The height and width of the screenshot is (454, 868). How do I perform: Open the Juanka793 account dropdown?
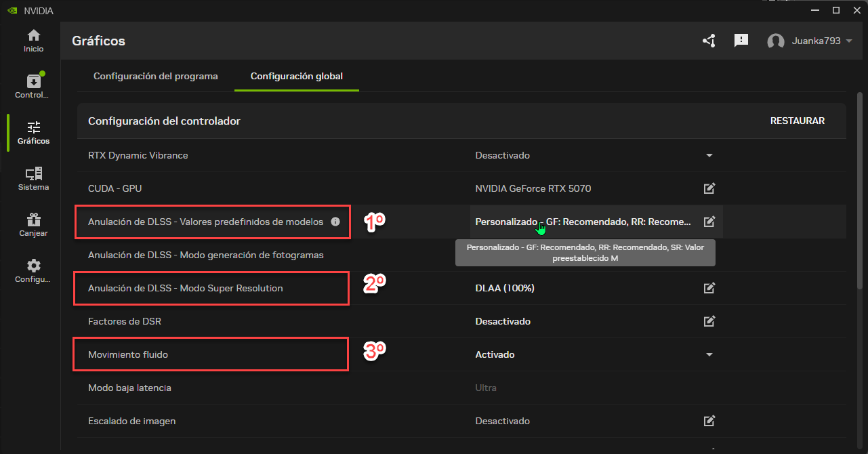pyautogui.click(x=821, y=41)
